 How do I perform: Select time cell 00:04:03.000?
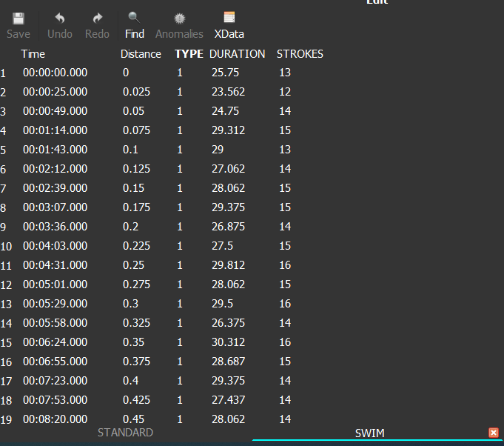[56, 246]
